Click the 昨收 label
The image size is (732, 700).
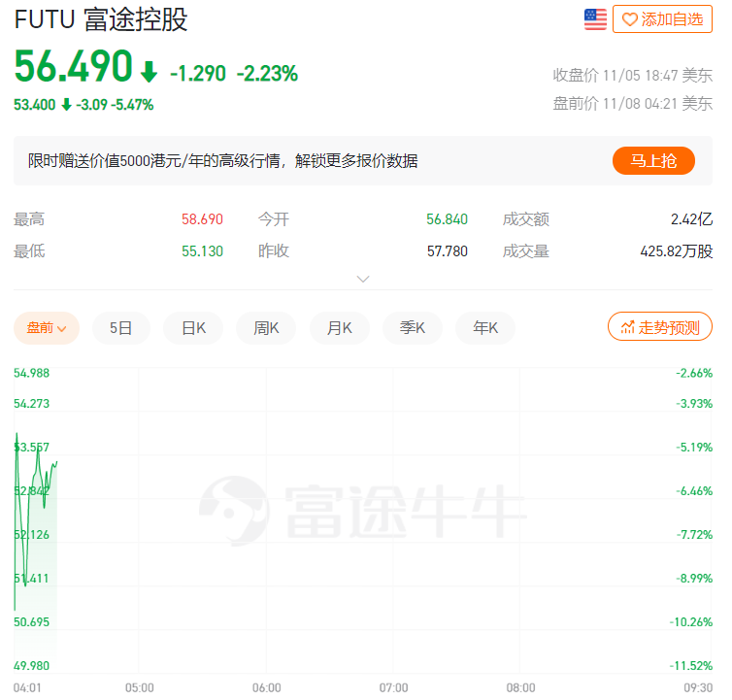[274, 251]
